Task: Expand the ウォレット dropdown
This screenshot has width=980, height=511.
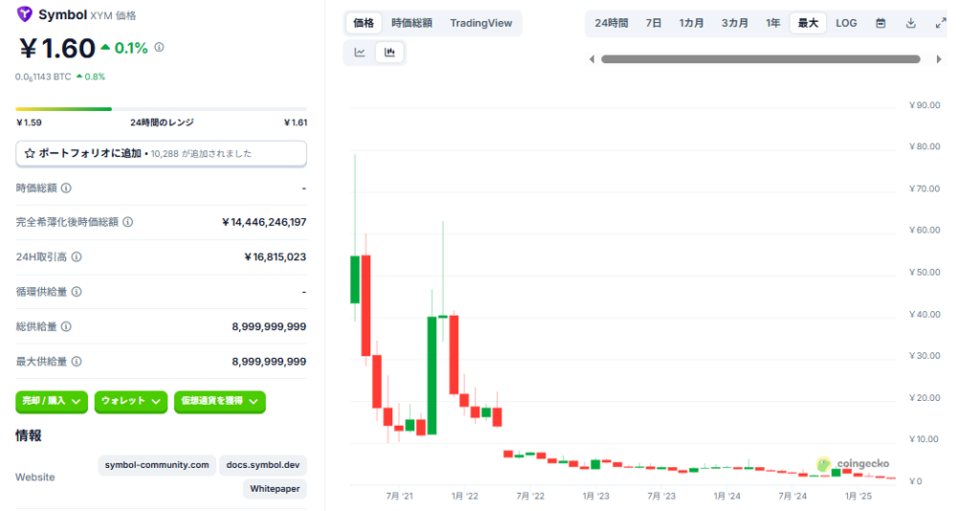Action: [x=130, y=402]
